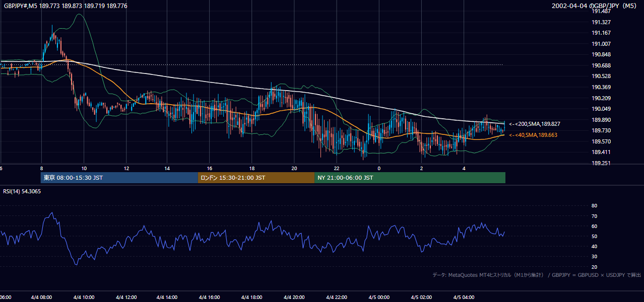Click RSI scale level 50
Screen dimensions: 644x302
(594, 236)
